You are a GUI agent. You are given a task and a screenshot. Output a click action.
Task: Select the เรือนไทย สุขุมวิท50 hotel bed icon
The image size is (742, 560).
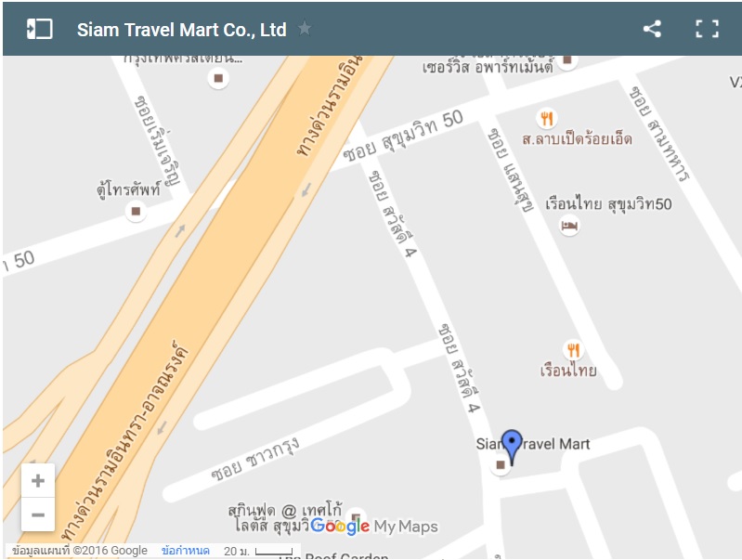coord(568,226)
